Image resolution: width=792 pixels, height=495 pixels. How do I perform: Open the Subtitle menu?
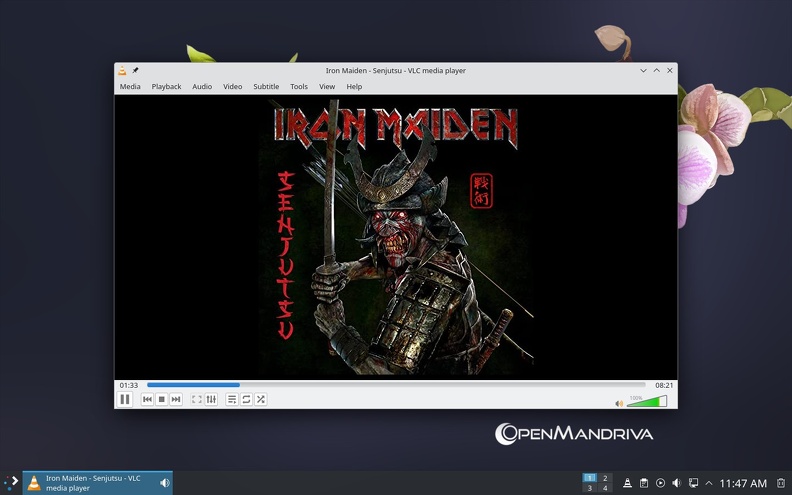[266, 86]
